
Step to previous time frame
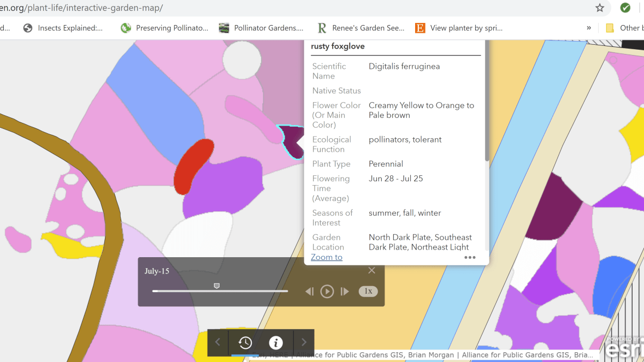[309, 292]
